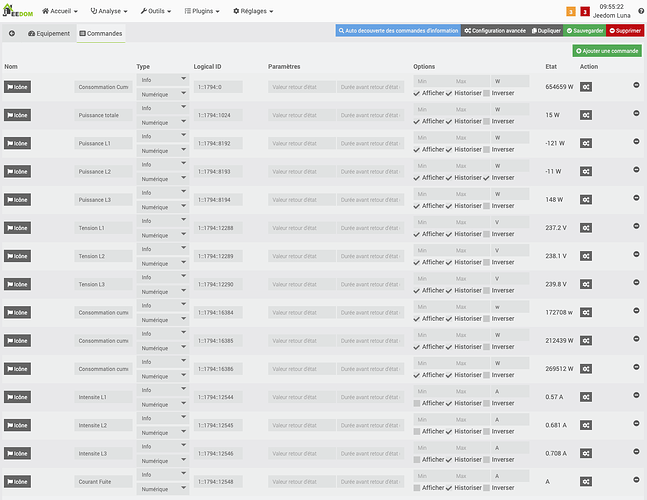The width and height of the screenshot is (647, 500).
Task: Remove the Courant Fuite command
Action: click(636, 479)
